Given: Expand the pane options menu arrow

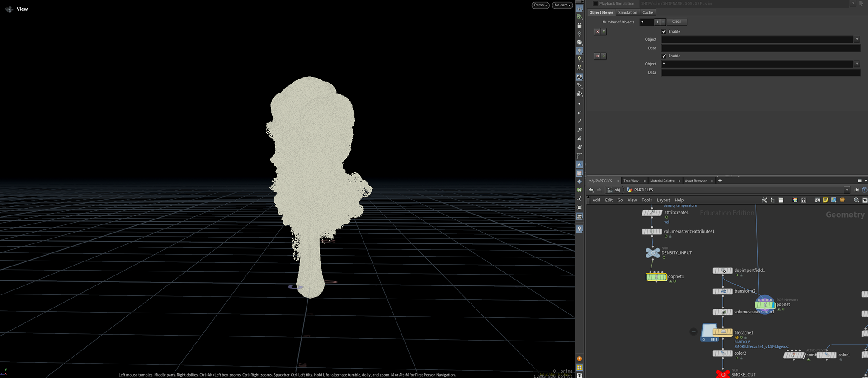Looking at the screenshot, I should coord(865,181).
